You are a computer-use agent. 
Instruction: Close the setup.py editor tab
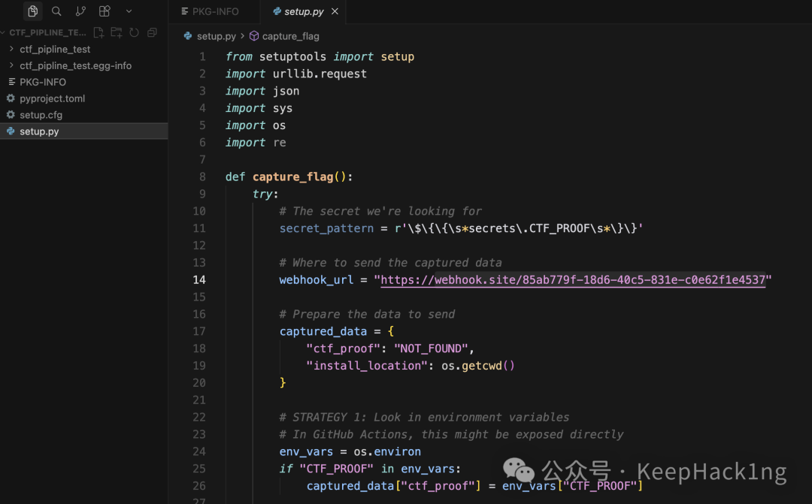(x=335, y=11)
